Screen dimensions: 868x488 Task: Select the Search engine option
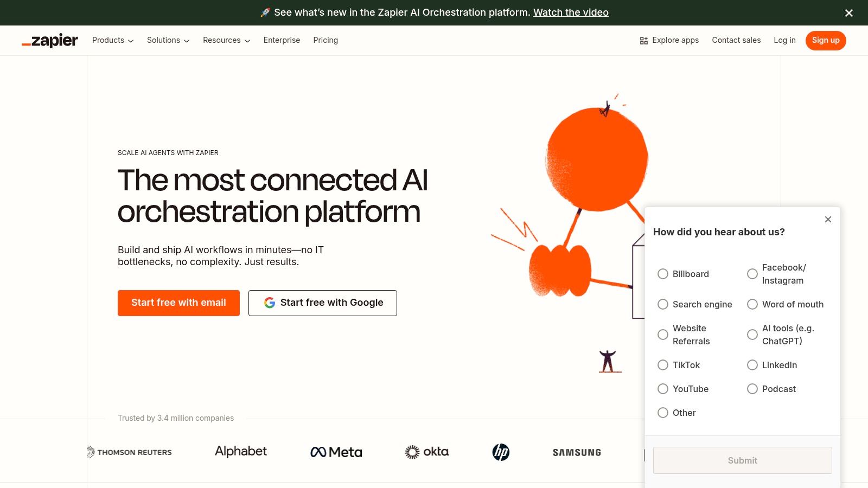point(663,304)
